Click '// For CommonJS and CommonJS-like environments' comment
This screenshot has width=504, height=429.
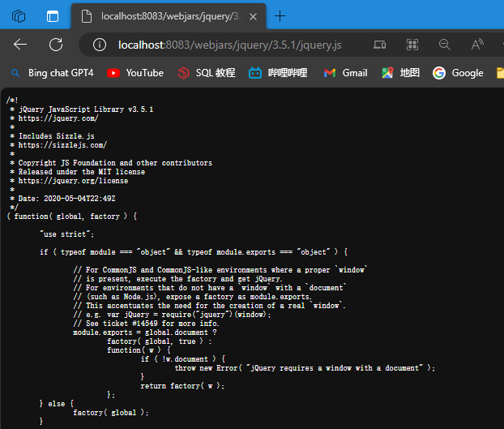(220, 270)
